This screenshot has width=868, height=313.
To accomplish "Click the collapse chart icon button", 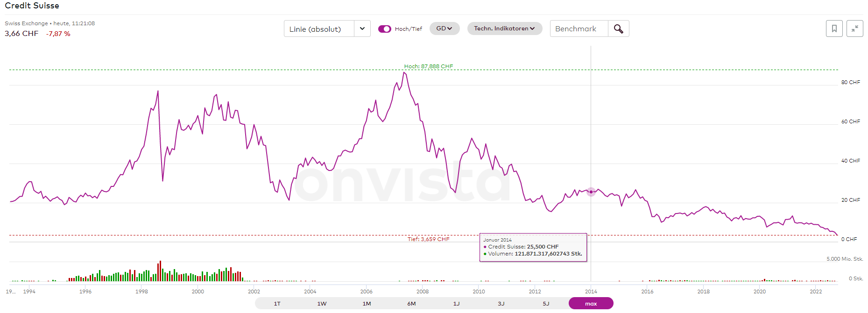I will coord(854,29).
